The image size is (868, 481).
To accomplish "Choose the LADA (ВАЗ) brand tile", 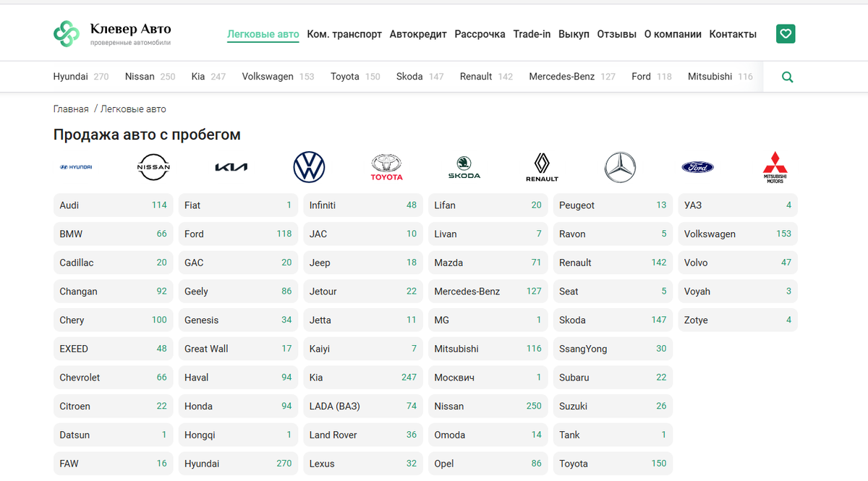I will (363, 406).
